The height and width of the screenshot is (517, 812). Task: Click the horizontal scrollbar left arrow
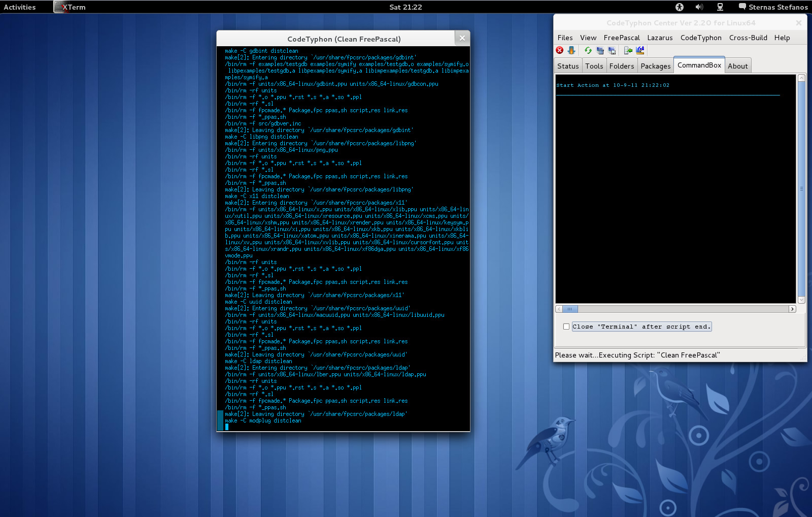[559, 309]
